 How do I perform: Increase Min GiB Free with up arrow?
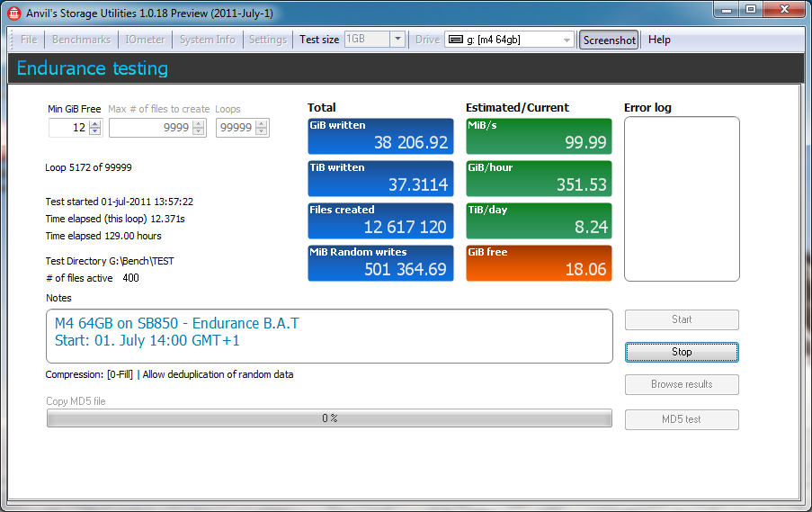(x=94, y=124)
